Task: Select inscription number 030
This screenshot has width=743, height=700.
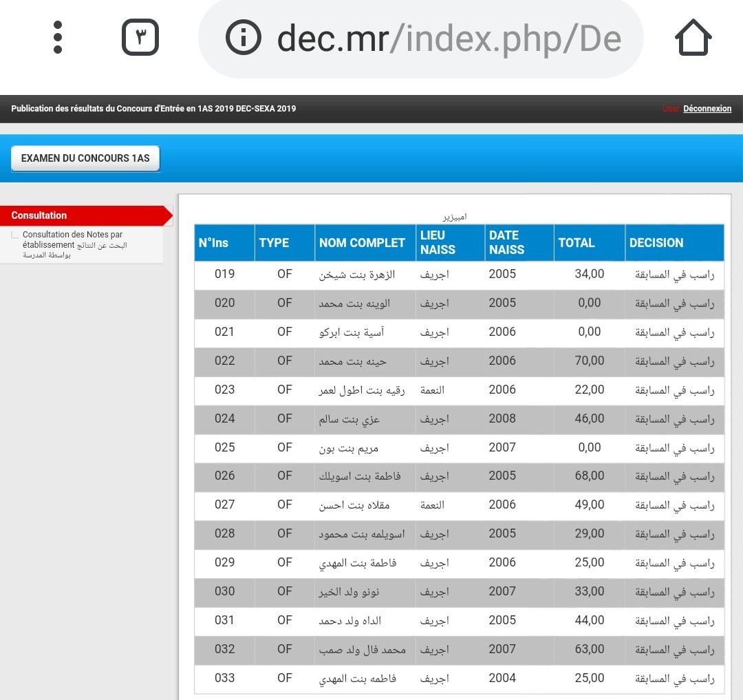Action: [x=224, y=591]
